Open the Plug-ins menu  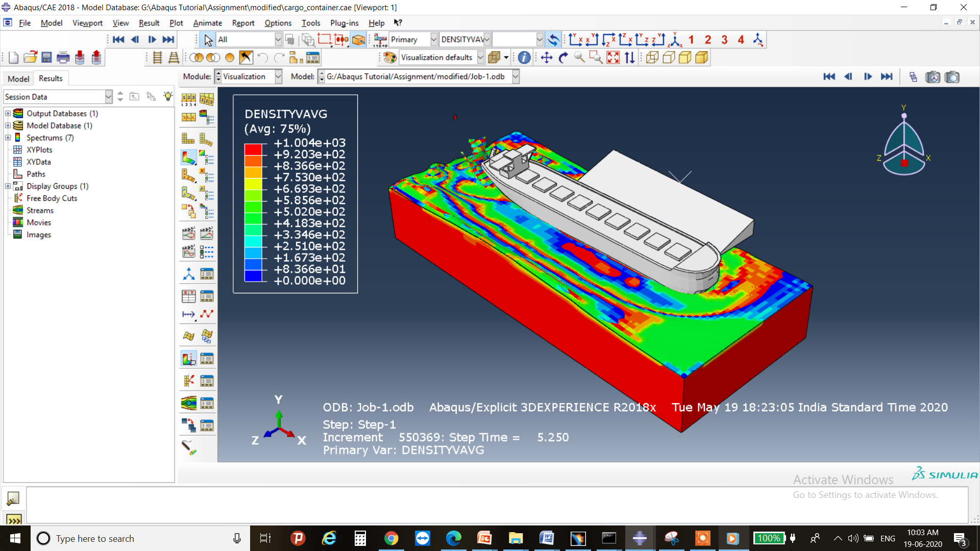pyautogui.click(x=344, y=23)
